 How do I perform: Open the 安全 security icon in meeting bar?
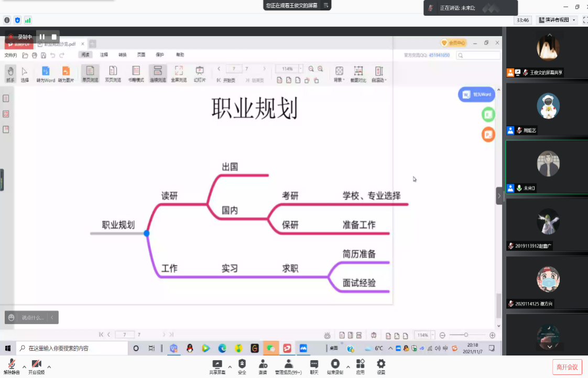pos(242,365)
